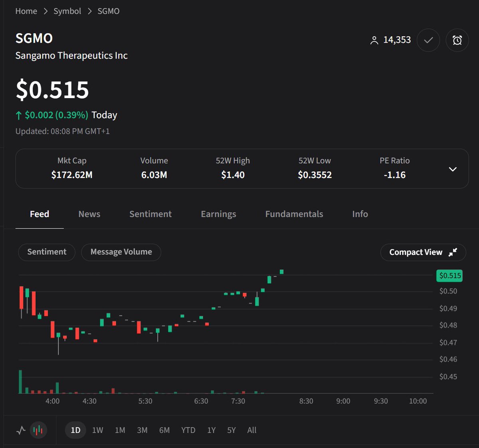Click the $0.45 price axis label

click(448, 377)
